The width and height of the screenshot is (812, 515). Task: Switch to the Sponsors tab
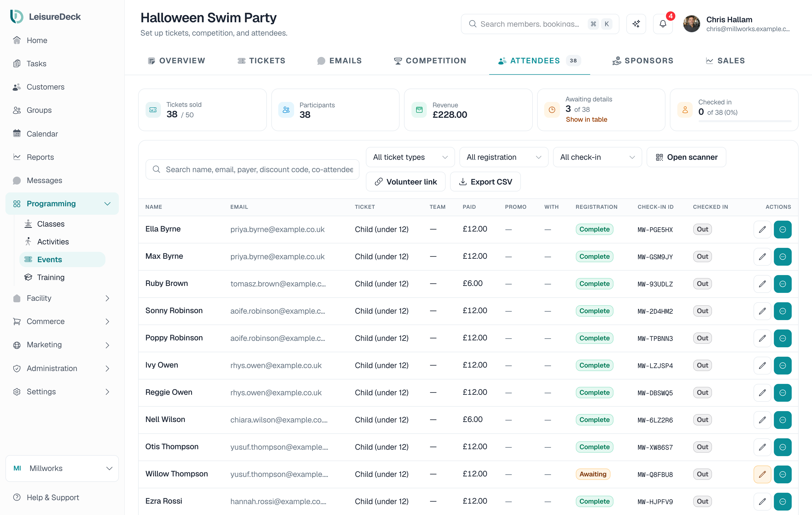click(x=643, y=61)
